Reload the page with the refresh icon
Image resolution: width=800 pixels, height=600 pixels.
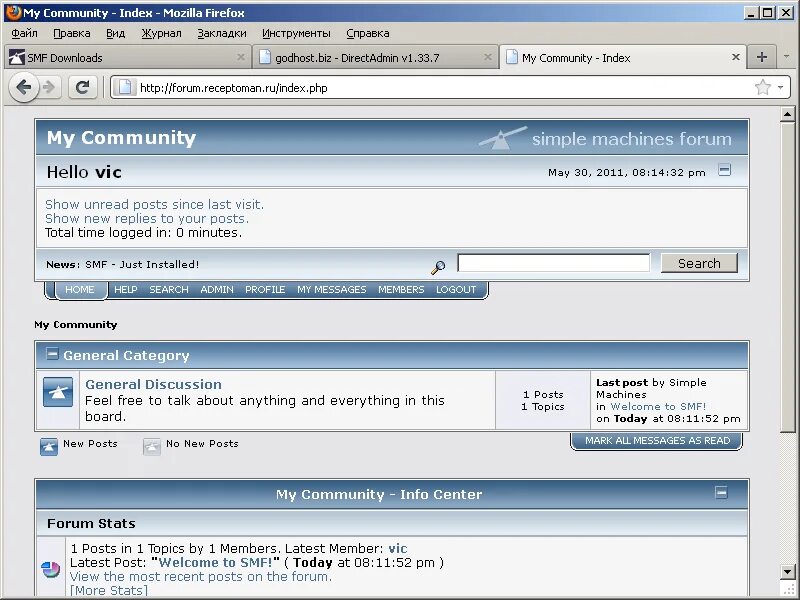coord(83,87)
